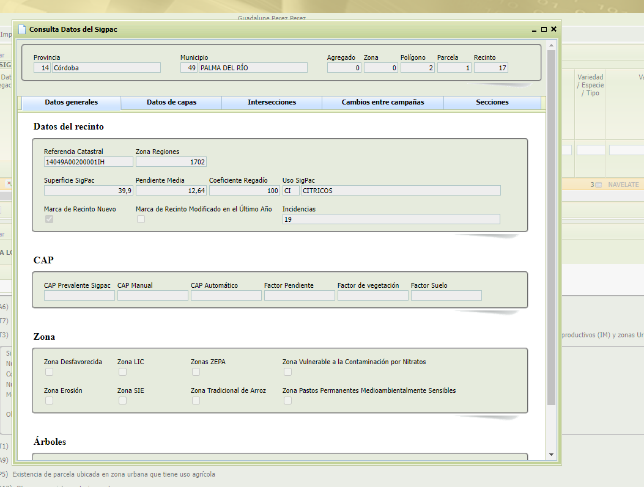
Task: Go to the Secciones tab
Action: pyautogui.click(x=492, y=103)
